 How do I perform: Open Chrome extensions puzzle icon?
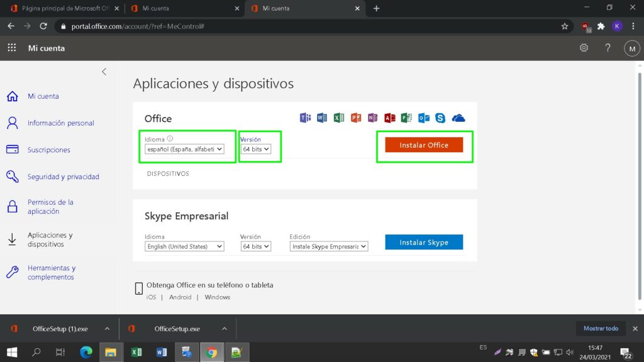pos(601,26)
